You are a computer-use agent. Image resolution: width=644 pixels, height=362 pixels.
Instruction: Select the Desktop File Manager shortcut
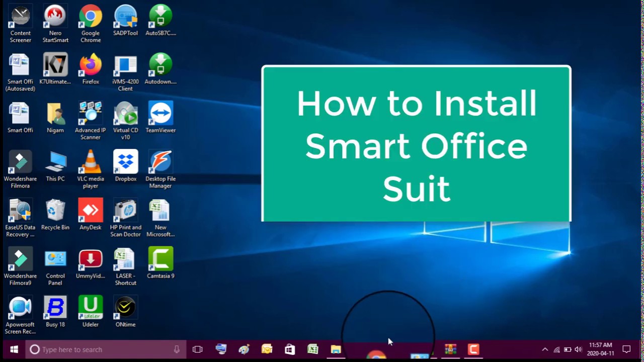tap(160, 169)
